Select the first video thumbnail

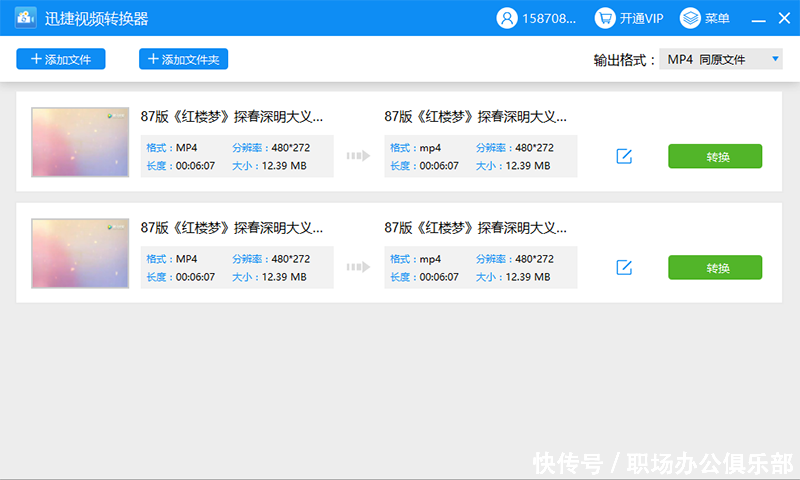80,142
